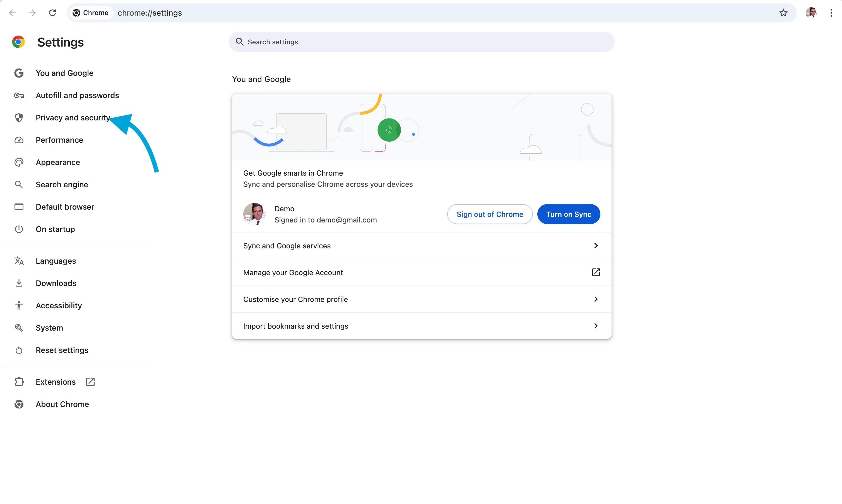Expand Sync and Google services chevron

coord(596,246)
